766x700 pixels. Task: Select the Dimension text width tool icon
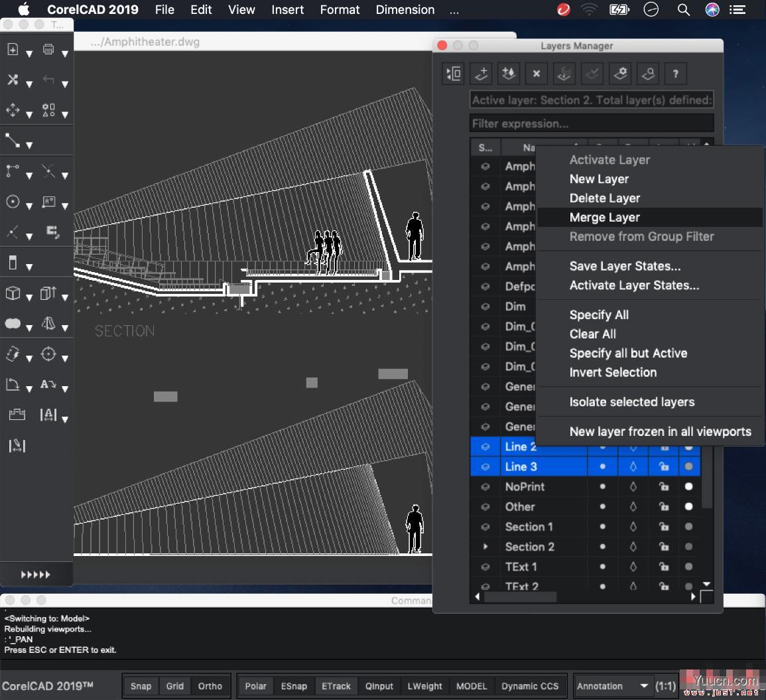[x=48, y=415]
